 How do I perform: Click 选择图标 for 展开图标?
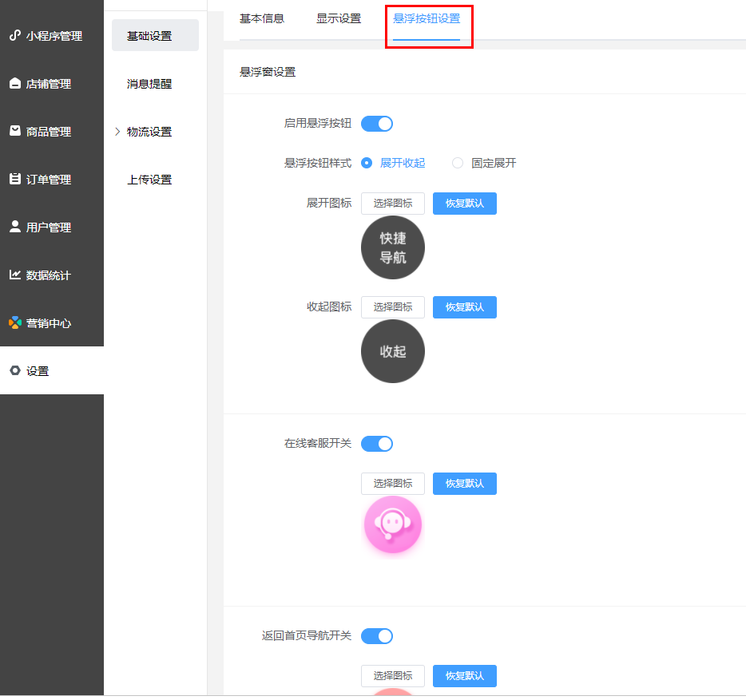(x=393, y=204)
